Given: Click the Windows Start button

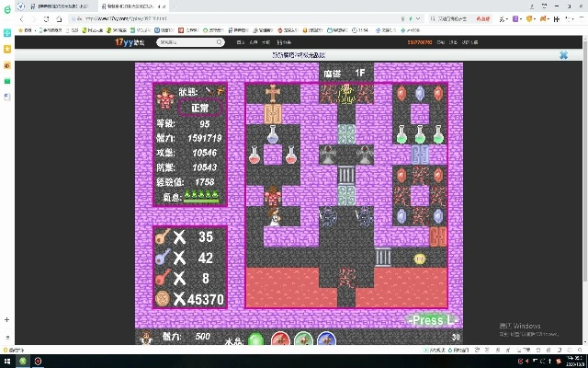Looking at the screenshot, I should (7, 361).
